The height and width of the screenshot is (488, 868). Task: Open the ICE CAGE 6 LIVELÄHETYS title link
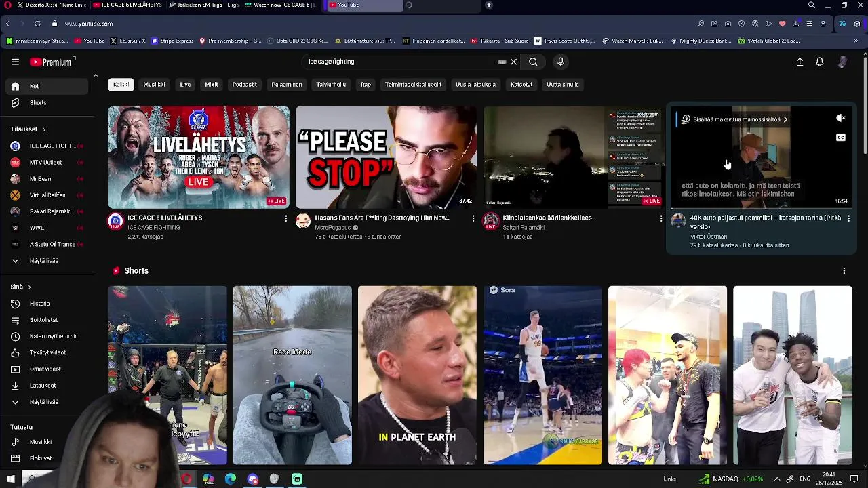(x=165, y=218)
